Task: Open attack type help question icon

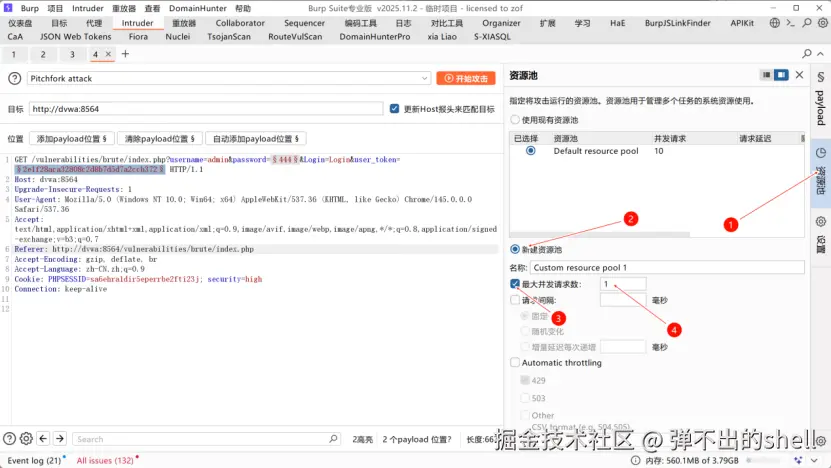Action: (x=15, y=78)
